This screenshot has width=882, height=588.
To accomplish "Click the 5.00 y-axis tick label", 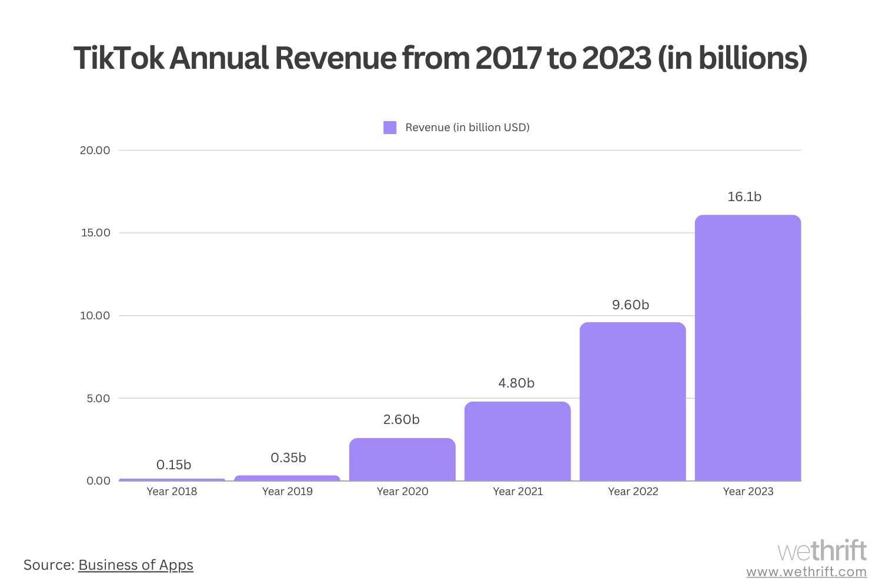I will point(98,399).
